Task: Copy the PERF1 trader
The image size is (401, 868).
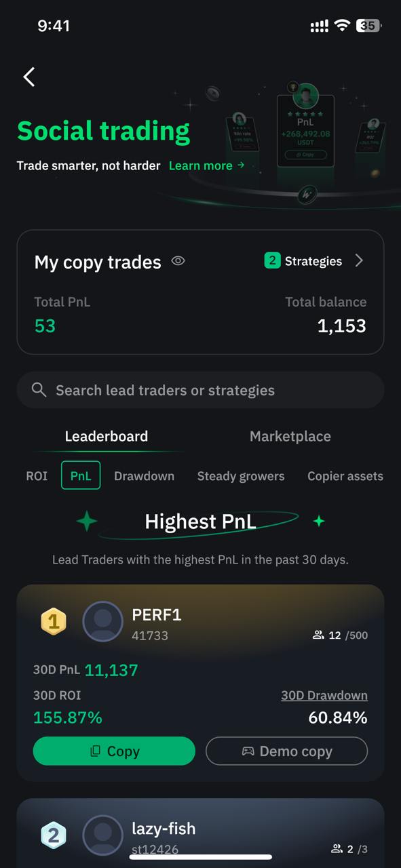Action: [x=114, y=751]
